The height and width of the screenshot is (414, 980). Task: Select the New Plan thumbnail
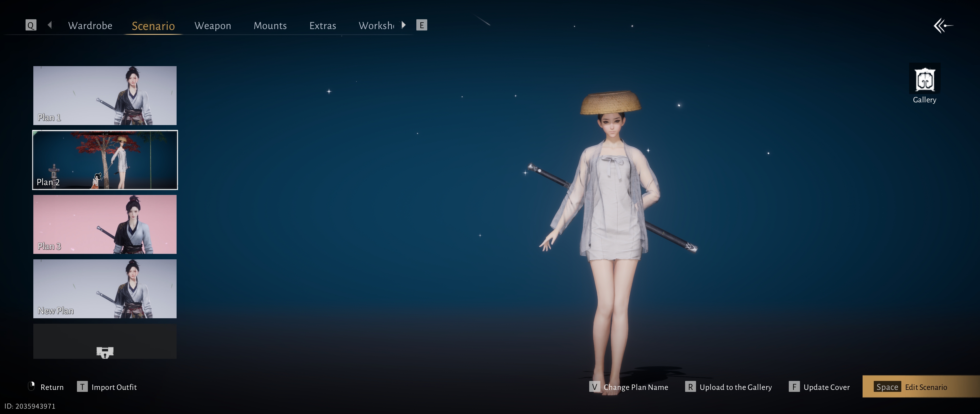[x=105, y=289]
